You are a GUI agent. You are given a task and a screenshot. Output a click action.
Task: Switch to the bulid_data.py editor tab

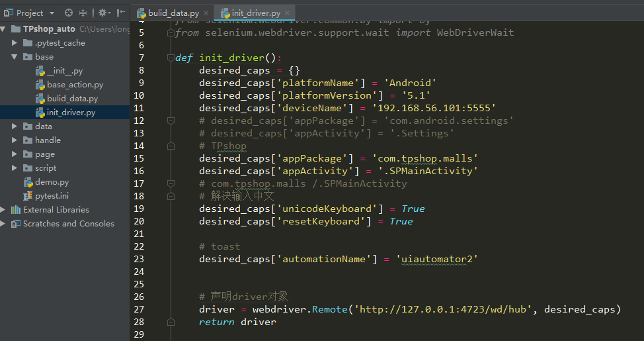coord(173,13)
